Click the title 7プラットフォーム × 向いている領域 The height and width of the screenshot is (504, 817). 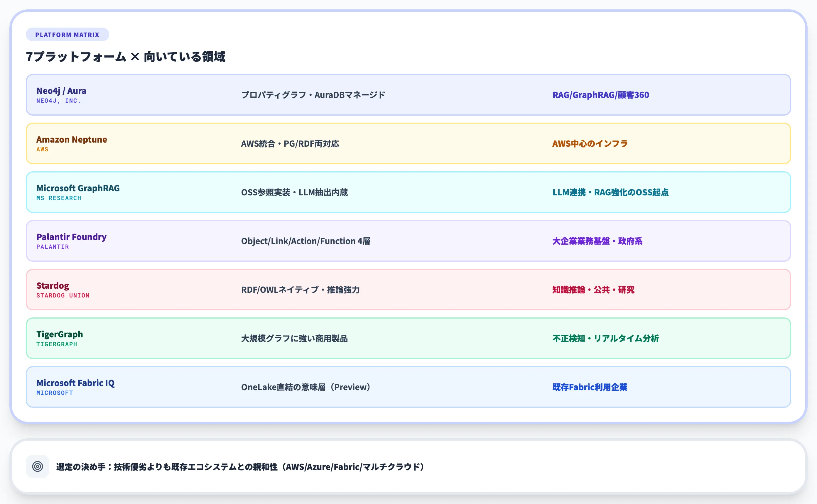126,57
